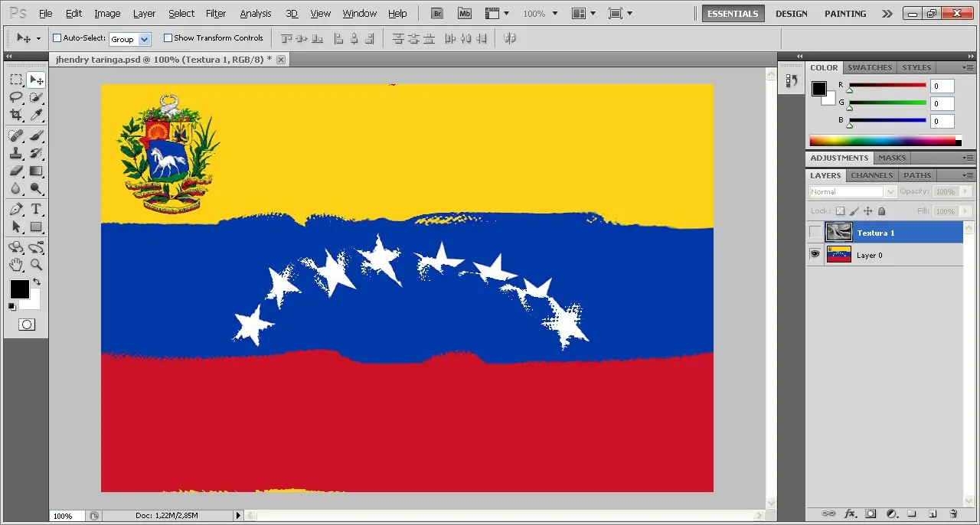
Task: Select the Clone Stamp tool
Action: [x=16, y=153]
